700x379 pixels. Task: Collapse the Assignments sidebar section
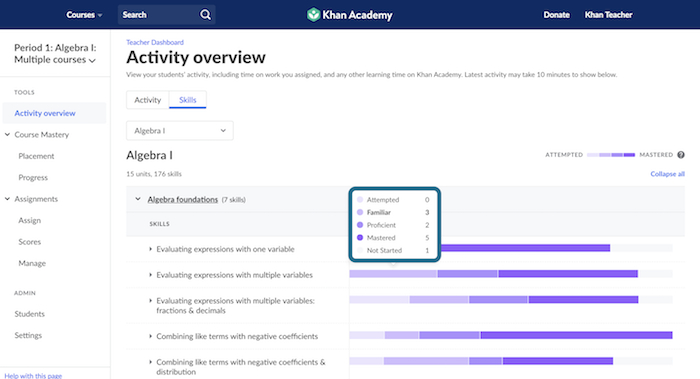(x=7, y=199)
